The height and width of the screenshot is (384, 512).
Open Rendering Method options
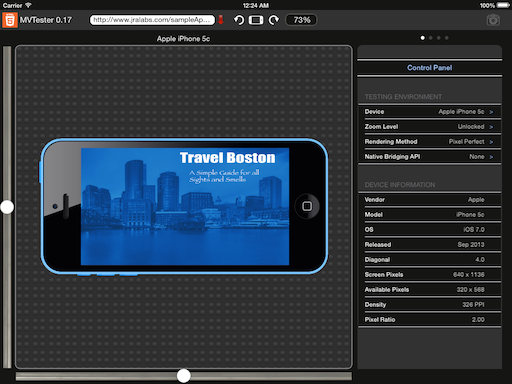pos(429,142)
